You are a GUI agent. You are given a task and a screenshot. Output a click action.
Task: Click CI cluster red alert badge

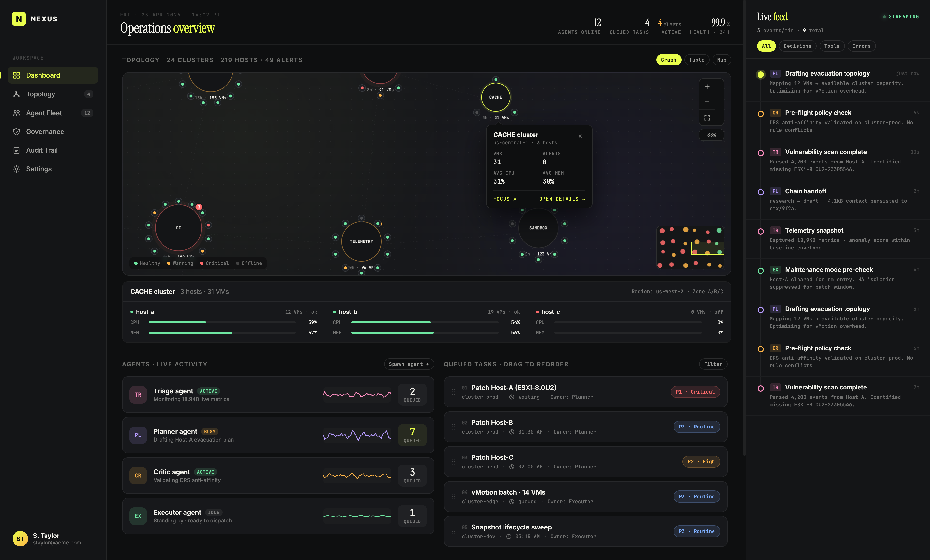pyautogui.click(x=199, y=207)
